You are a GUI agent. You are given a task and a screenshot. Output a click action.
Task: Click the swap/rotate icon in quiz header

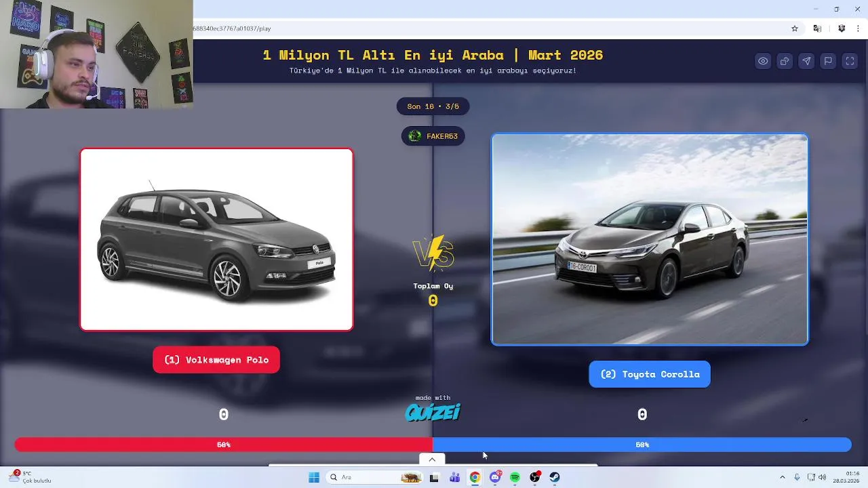(785, 61)
